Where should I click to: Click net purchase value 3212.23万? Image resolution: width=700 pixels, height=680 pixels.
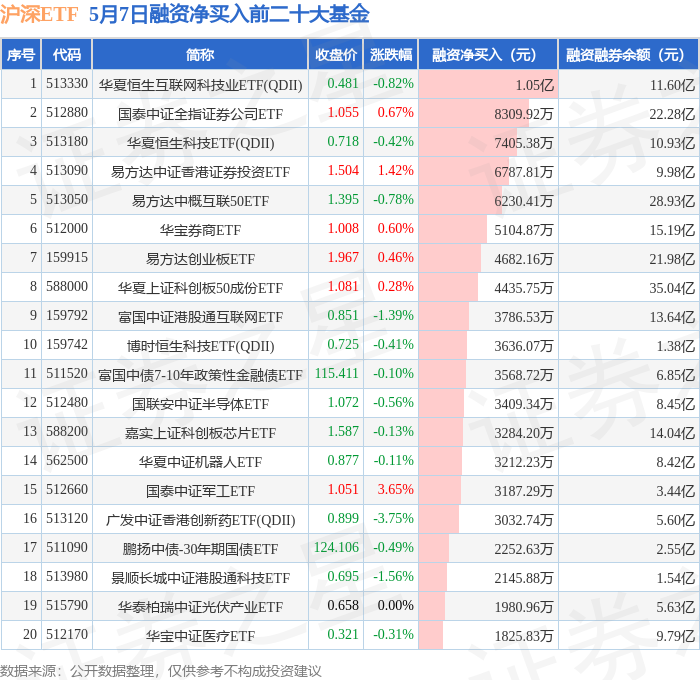coord(524,462)
